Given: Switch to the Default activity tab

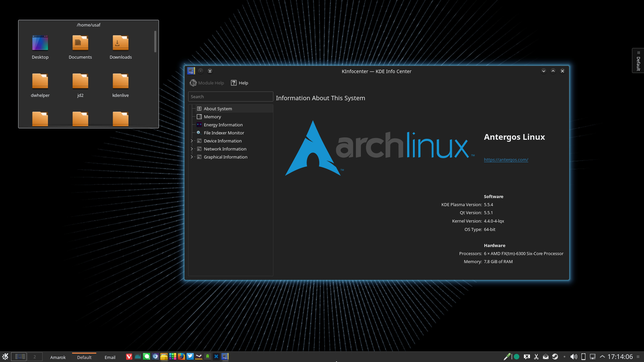Looking at the screenshot, I should [x=84, y=357].
